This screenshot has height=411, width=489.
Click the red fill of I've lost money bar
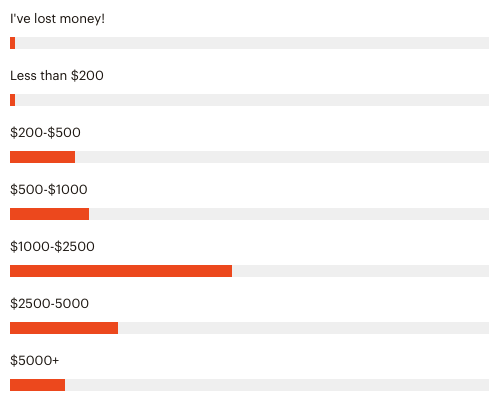pos(13,43)
